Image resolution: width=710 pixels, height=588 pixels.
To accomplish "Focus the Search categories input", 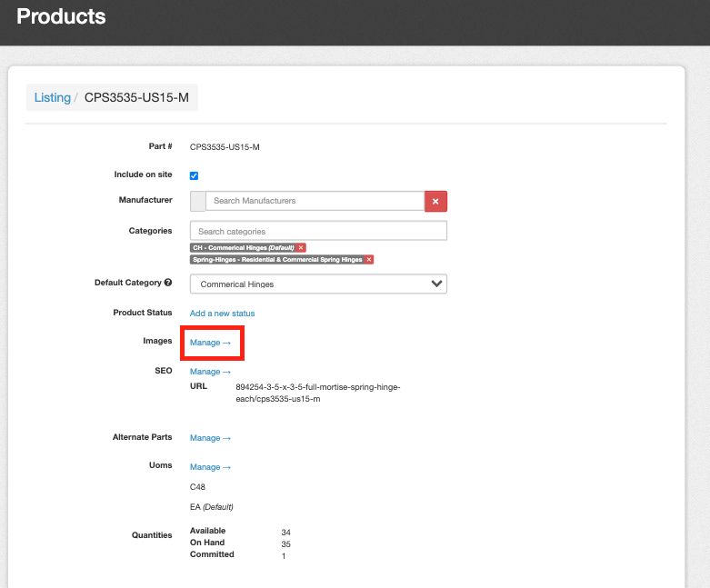I will coord(318,231).
